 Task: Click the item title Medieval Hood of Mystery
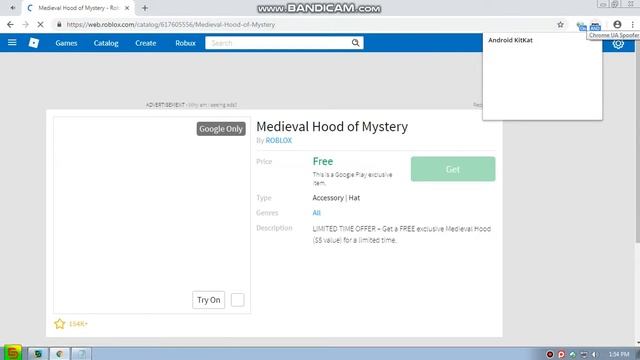pyautogui.click(x=332, y=127)
